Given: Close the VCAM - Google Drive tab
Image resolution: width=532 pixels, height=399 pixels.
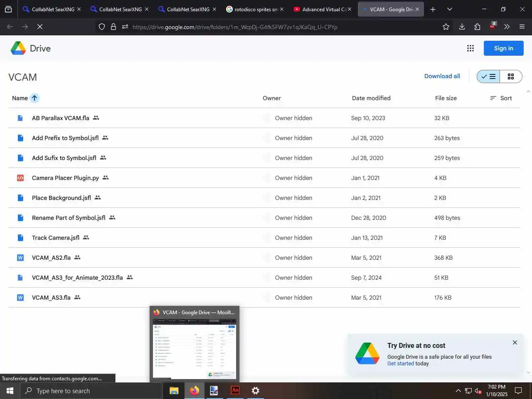Looking at the screenshot, I should coord(417,9).
